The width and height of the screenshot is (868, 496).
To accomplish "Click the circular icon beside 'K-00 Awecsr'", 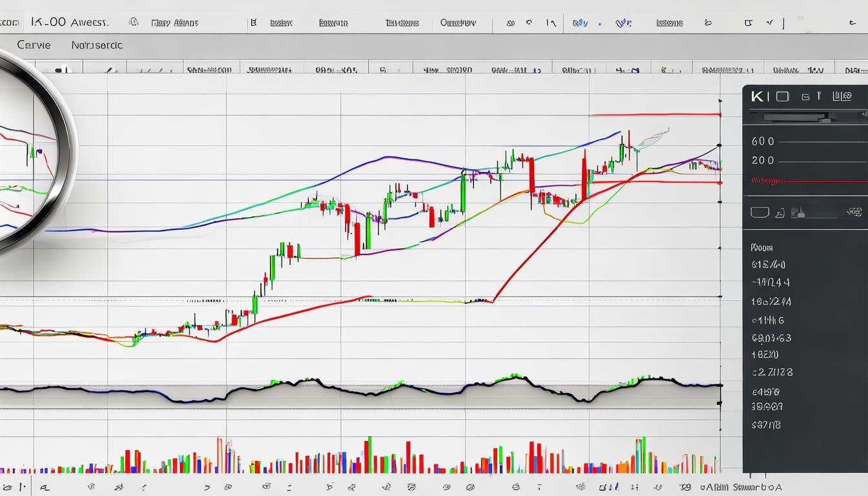I will pyautogui.click(x=134, y=22).
